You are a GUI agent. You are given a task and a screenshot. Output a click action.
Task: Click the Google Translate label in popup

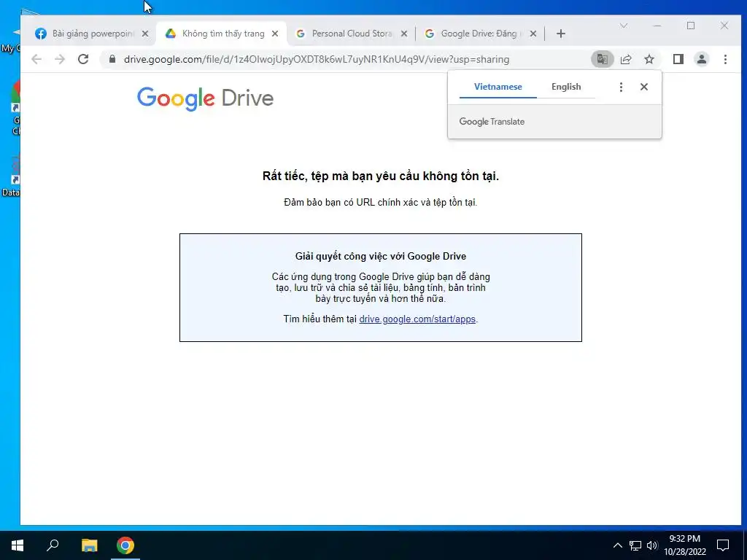point(492,122)
